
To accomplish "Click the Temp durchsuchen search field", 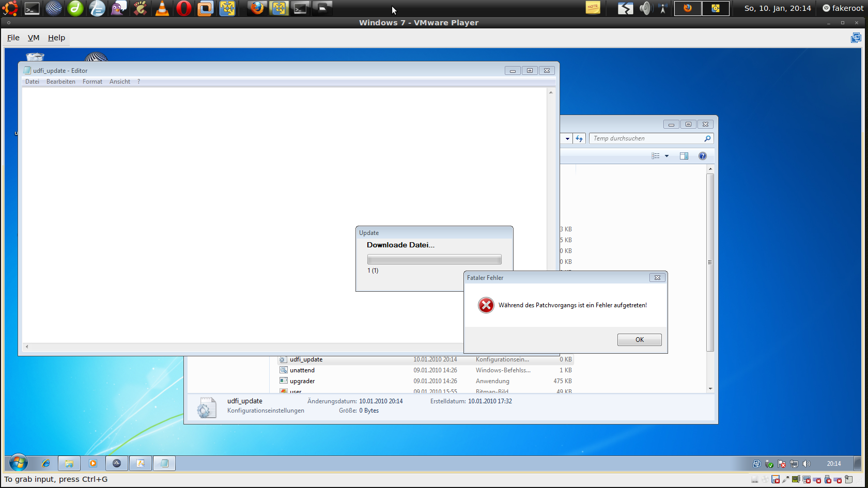I will [x=646, y=138].
